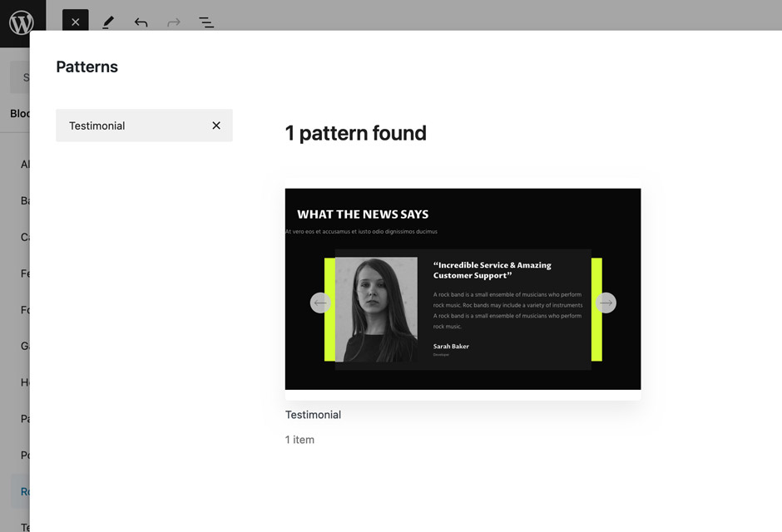Open the Document Overview list icon
Viewport: 782px width, 532px height.
206,22
